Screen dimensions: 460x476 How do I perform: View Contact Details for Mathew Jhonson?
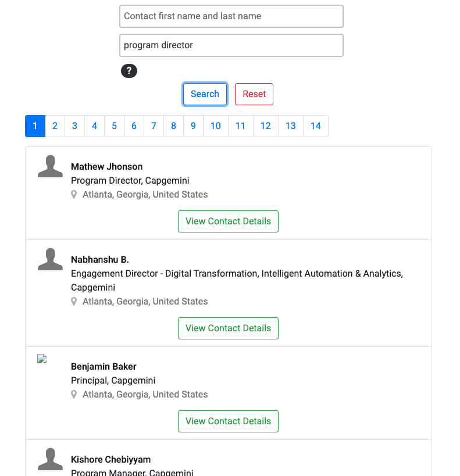(x=228, y=221)
